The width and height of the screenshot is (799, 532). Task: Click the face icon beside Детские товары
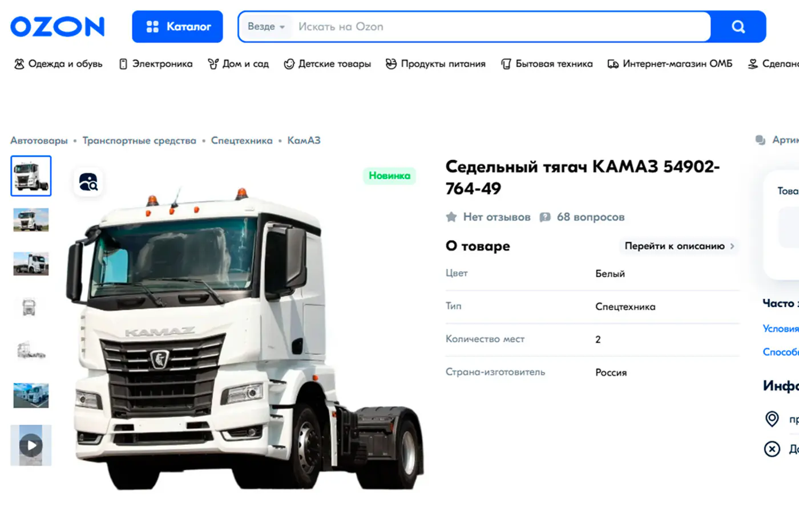point(289,64)
